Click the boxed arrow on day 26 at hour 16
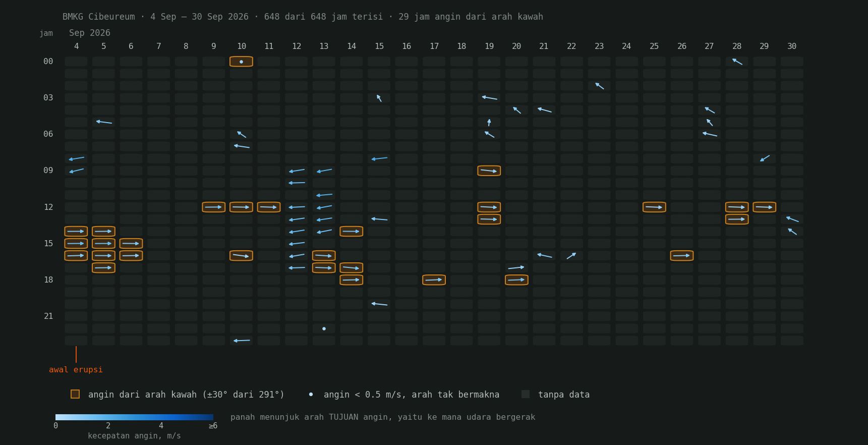Screen dimensions: 868x445 click(x=682, y=255)
